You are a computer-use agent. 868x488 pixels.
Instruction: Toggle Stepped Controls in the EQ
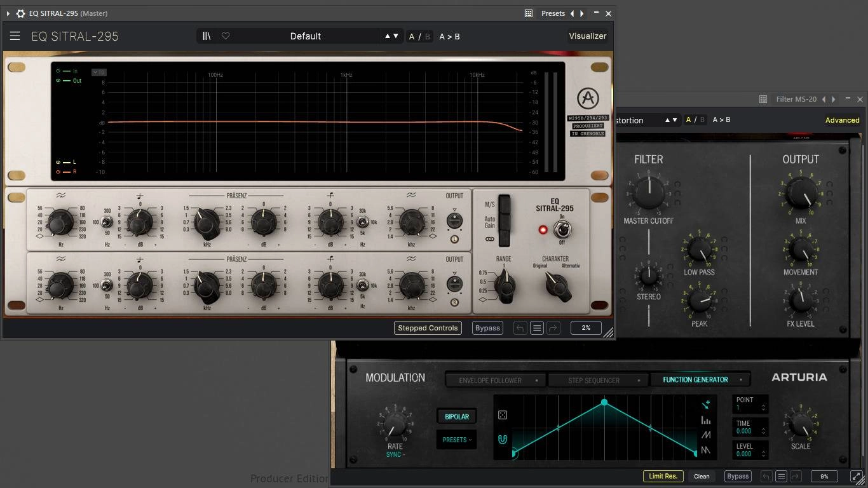[428, 328]
